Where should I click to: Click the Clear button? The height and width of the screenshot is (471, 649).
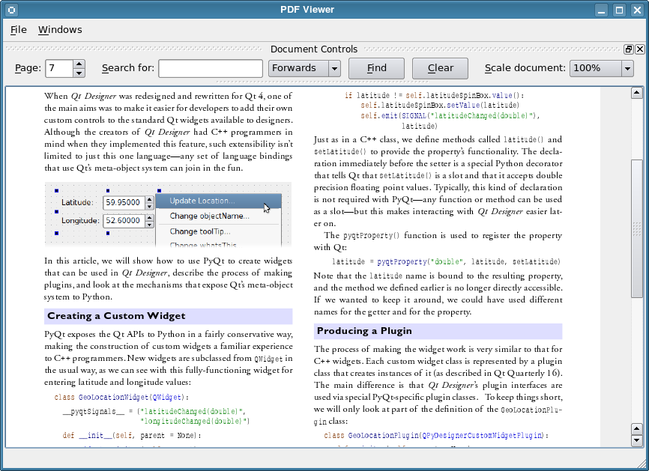click(440, 68)
